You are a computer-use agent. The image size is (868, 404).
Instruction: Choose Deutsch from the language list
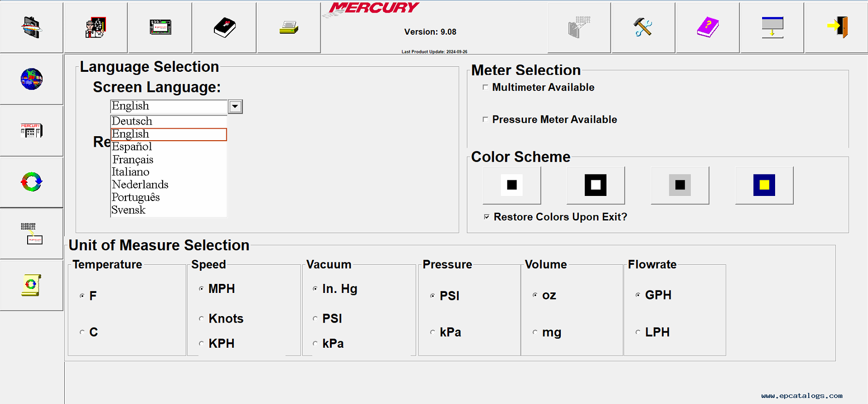click(x=132, y=121)
